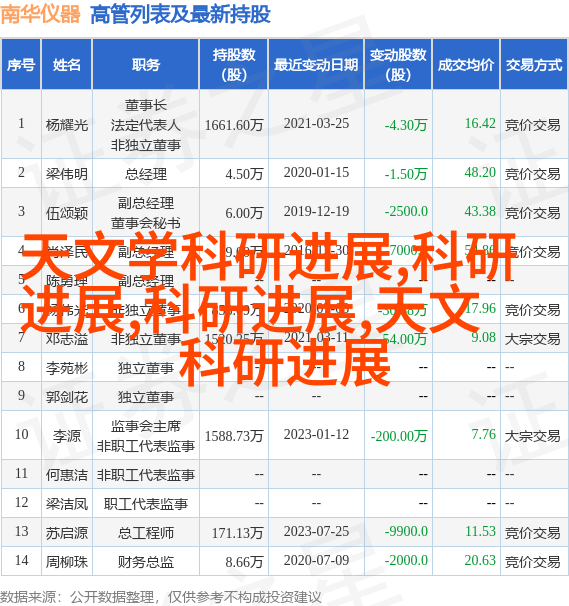Image resolution: width=569 pixels, height=606 pixels.
Task: Sort by 持股数(股) column header
Action: [234, 65]
